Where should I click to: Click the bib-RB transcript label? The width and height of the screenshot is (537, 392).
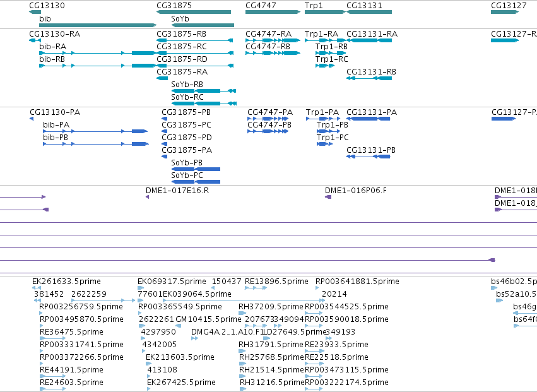52,59
